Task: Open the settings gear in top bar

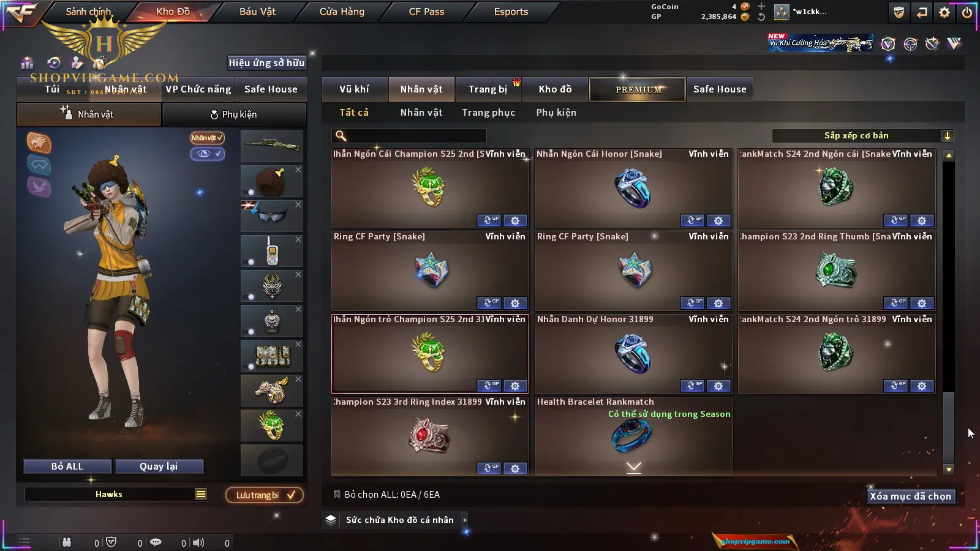Action: click(x=944, y=12)
